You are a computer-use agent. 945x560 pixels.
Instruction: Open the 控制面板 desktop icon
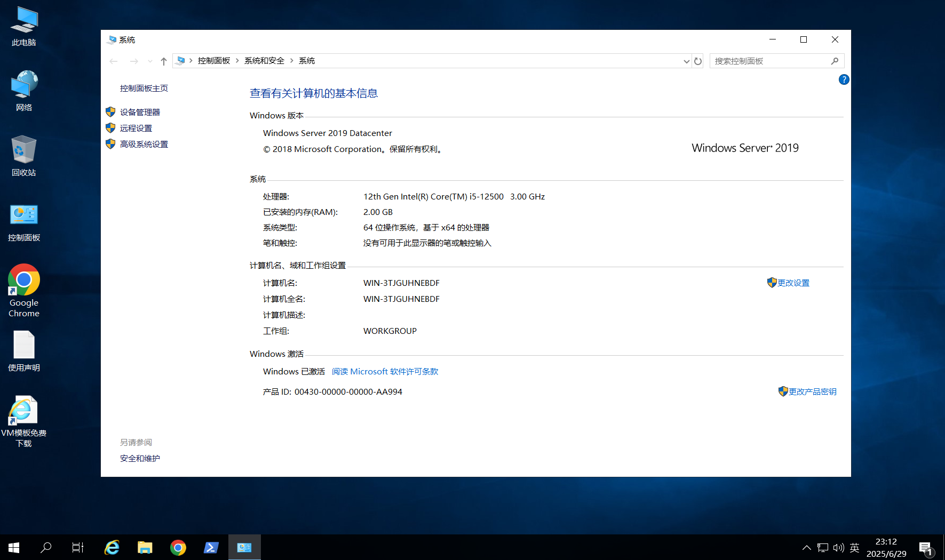coord(24,221)
